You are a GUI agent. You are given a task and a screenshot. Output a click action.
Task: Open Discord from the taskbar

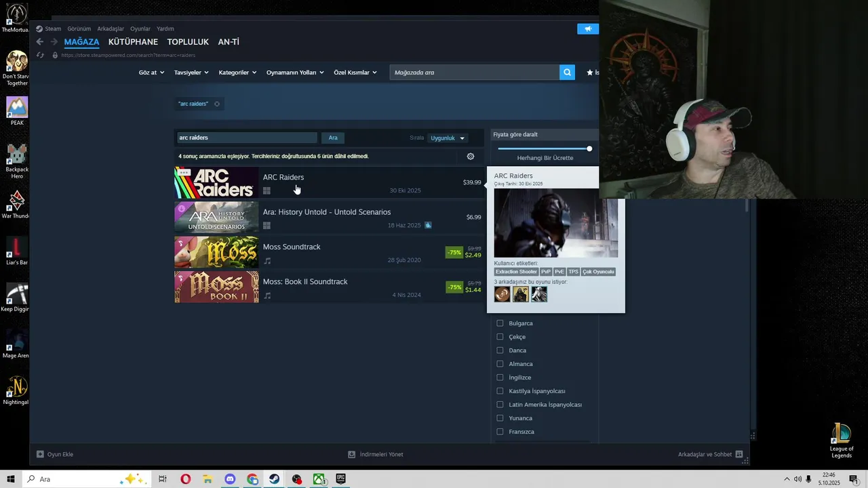230,479
